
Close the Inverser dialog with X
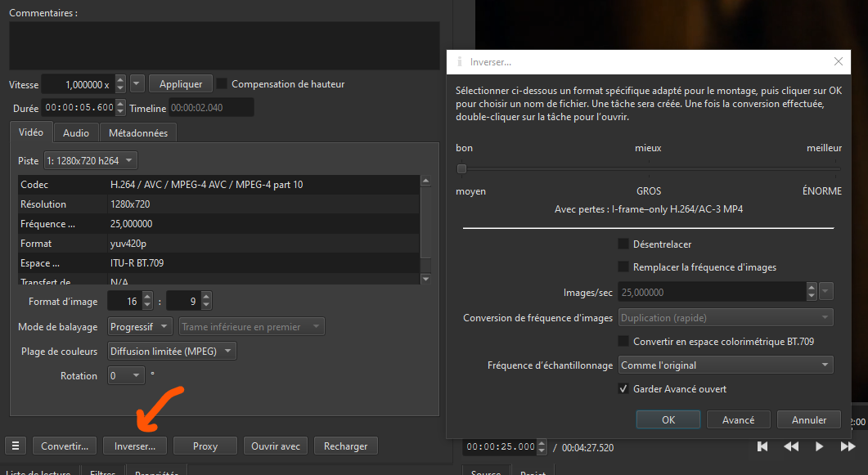(838, 61)
